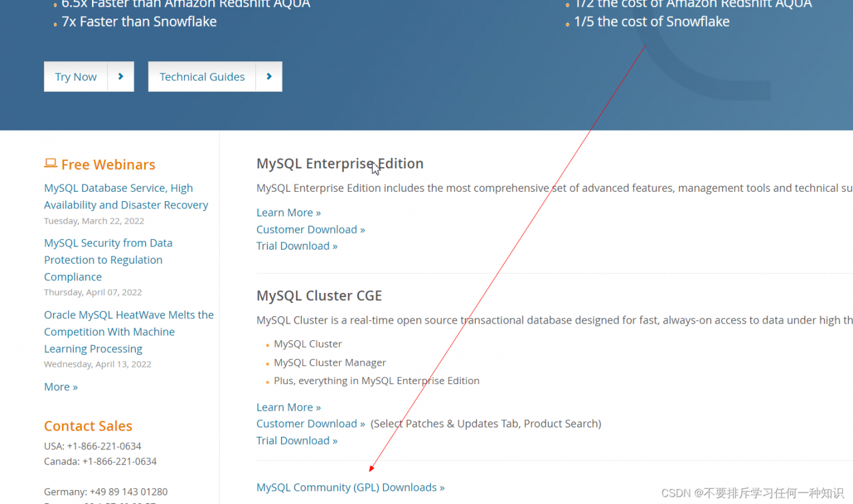The height and width of the screenshot is (504, 853).
Task: Click the 'Plus, everything in MySQL Enterprise Edition' bullet
Action: coord(377,381)
